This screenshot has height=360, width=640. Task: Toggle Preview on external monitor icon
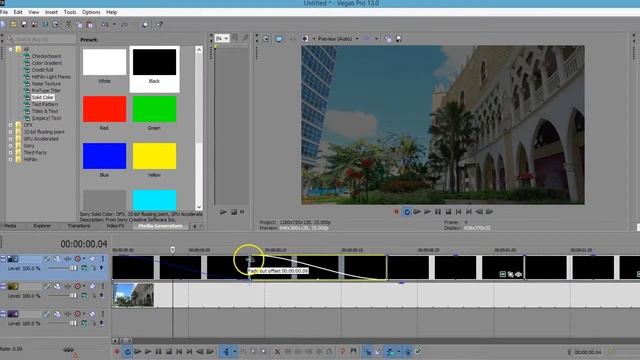279,39
